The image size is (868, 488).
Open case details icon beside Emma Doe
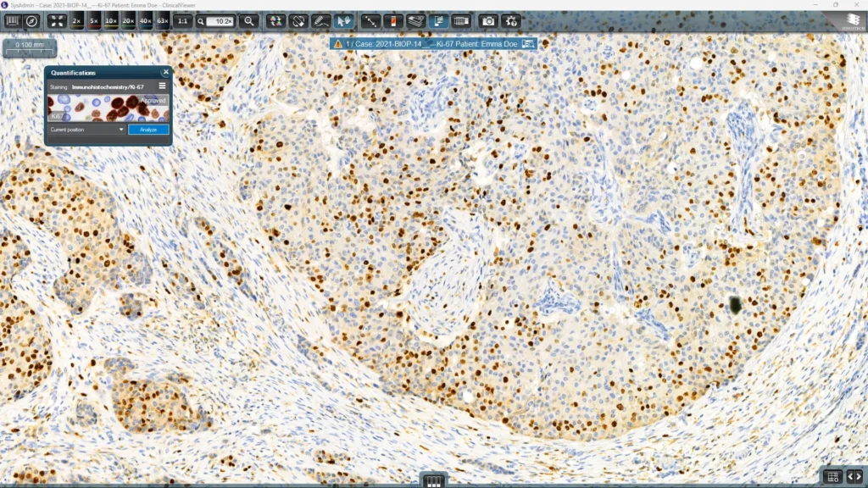pyautogui.click(x=528, y=44)
